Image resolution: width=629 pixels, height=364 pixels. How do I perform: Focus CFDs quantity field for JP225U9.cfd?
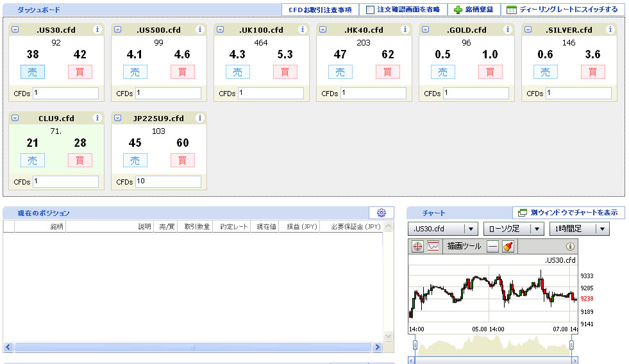point(169,181)
